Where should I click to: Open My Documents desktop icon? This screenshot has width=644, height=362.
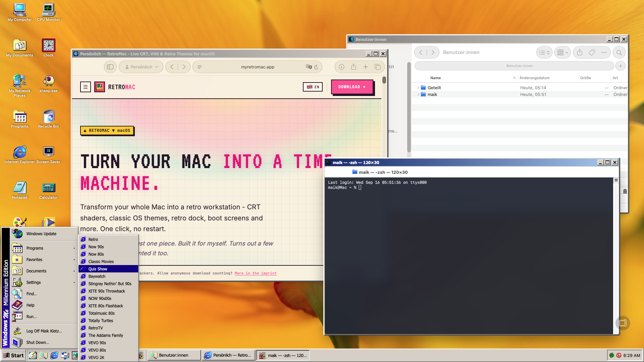pyautogui.click(x=20, y=48)
